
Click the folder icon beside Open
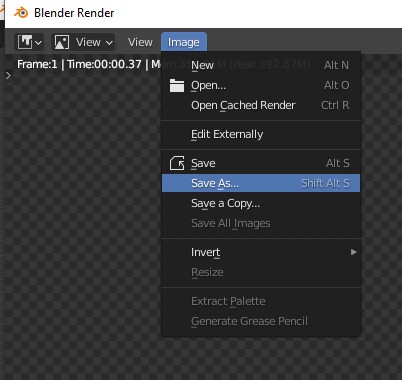point(177,85)
